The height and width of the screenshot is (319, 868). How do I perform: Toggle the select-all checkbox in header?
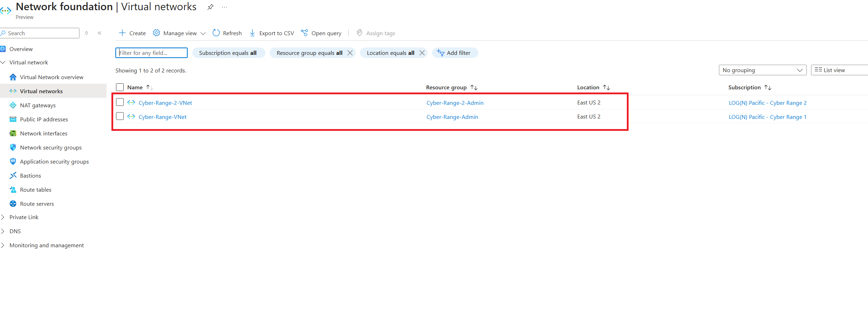coord(120,87)
